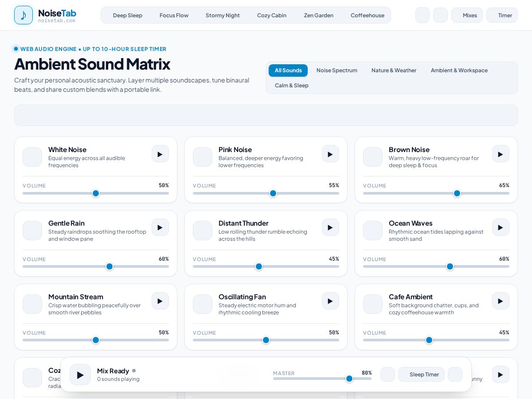Screen dimensions: 532x399
Task: Click the Oscillating Fan card title
Action: (x=242, y=297)
